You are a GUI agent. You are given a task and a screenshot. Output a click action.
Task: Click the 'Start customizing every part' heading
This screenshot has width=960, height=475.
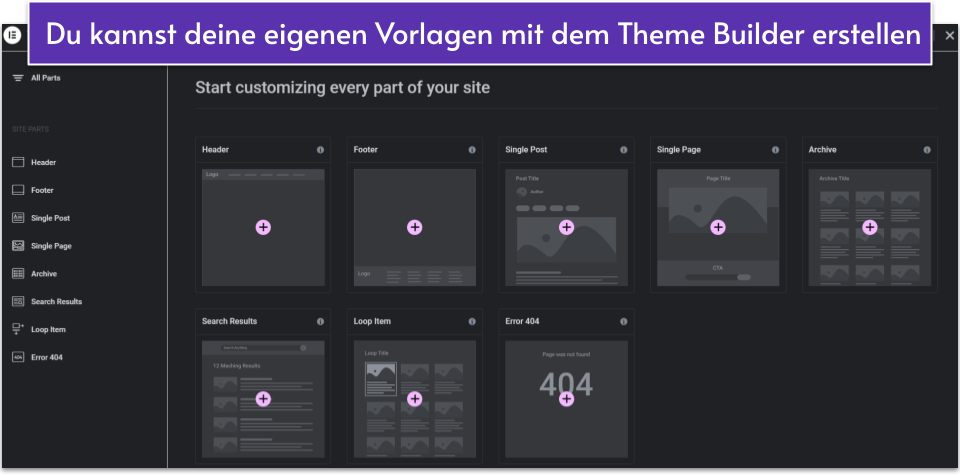click(x=342, y=88)
